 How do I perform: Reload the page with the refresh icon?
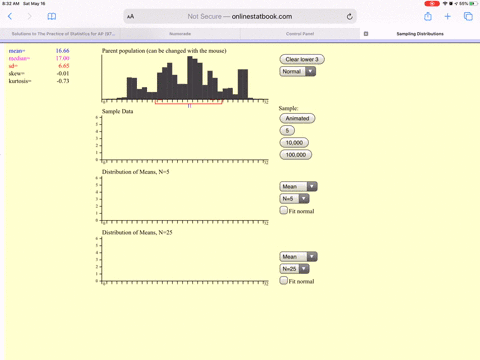point(349,17)
